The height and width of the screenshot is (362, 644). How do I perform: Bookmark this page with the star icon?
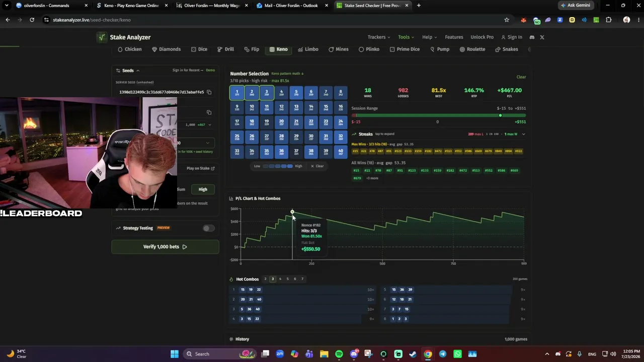click(507, 20)
